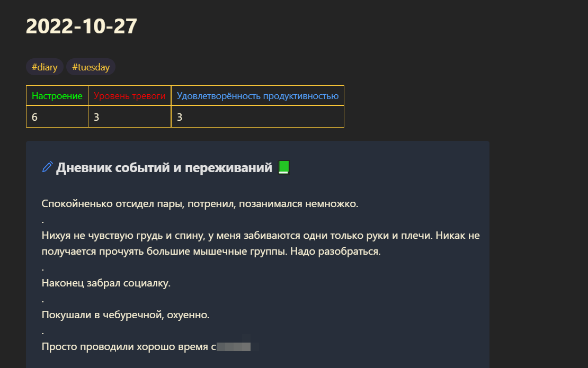Click the productivity satisfaction cell showing 3

257,117
